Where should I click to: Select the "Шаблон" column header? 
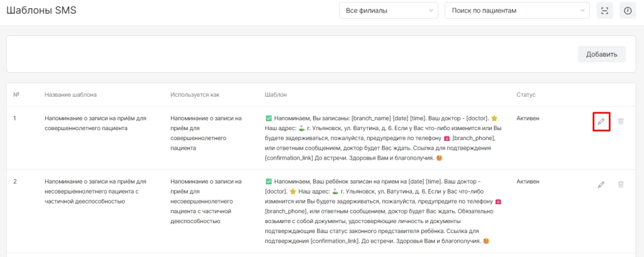276,95
